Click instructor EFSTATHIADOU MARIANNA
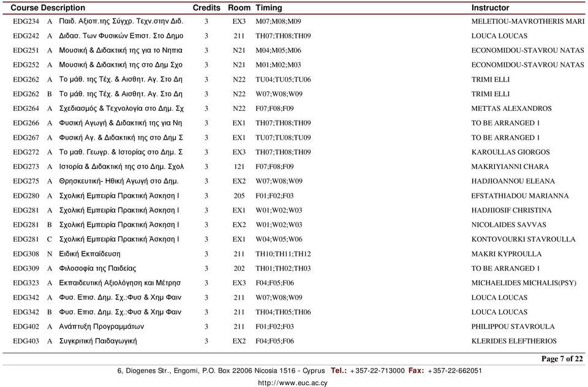The height and width of the screenshot is (387, 588). 520,196
